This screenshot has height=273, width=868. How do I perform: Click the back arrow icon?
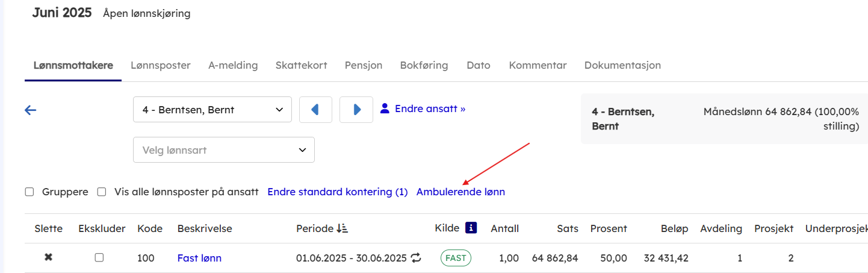point(30,110)
